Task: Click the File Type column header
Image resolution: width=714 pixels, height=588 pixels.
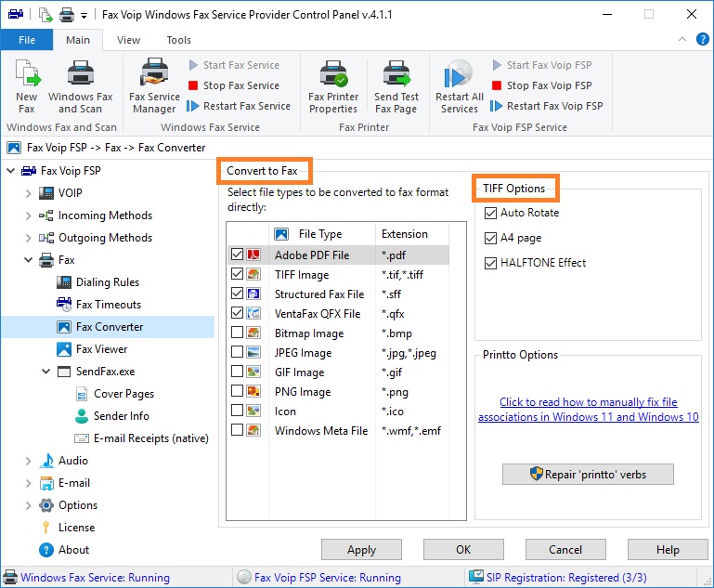Action: coord(322,234)
